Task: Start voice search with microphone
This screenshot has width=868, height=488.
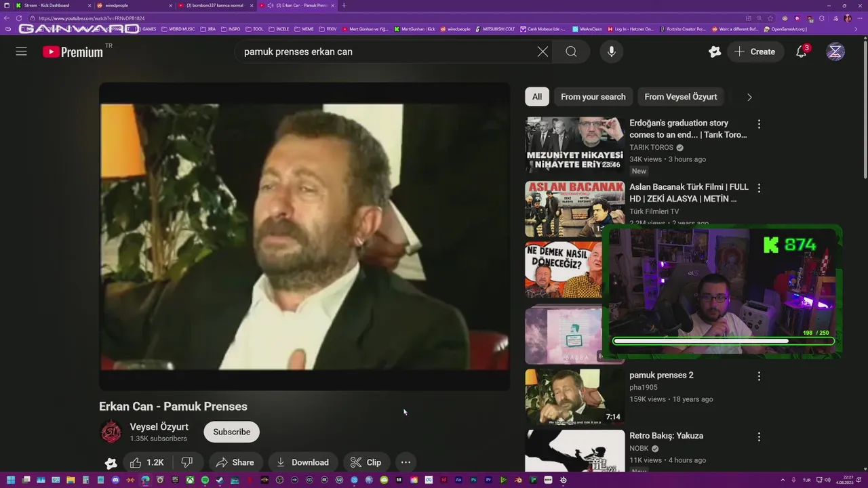Action: coord(612,52)
